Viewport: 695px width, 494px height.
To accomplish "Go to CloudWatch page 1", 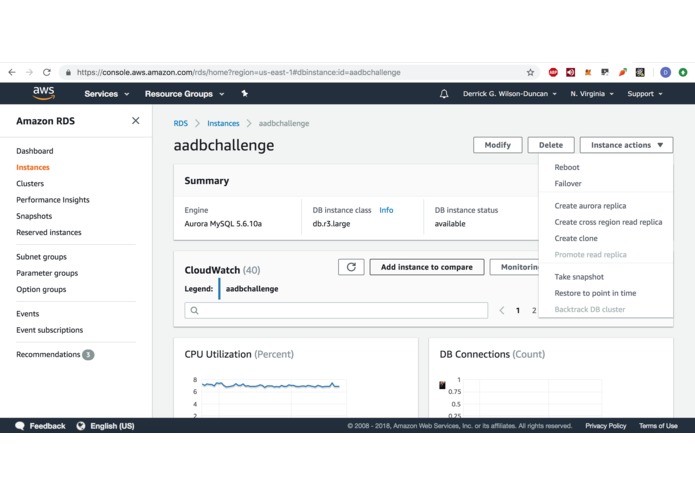I will pyautogui.click(x=518, y=310).
